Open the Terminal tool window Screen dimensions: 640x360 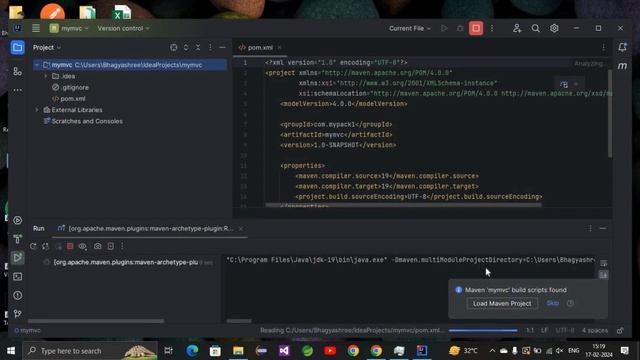[x=18, y=277]
